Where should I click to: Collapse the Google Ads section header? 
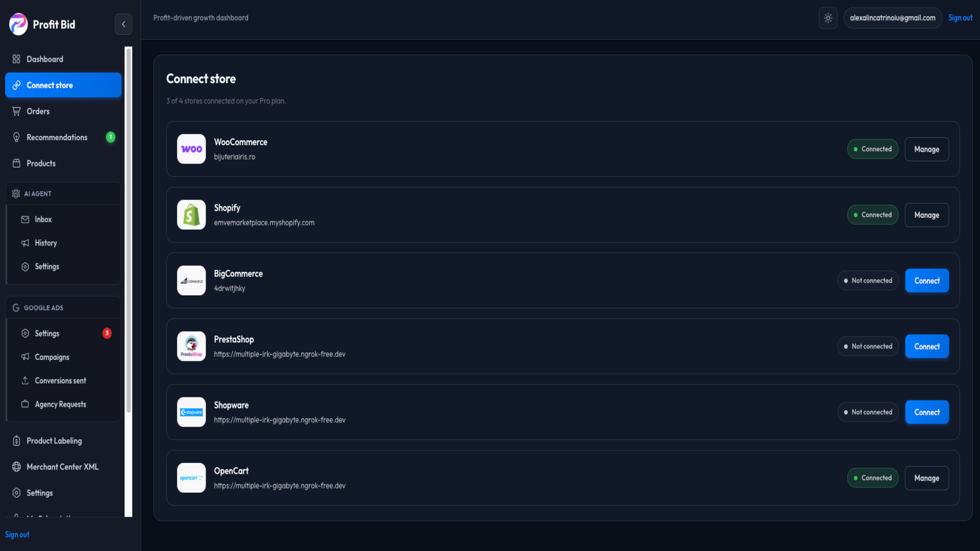tap(64, 308)
